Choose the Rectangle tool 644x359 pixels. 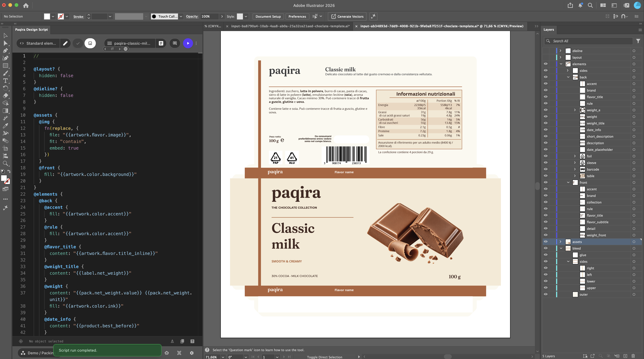coord(5,66)
